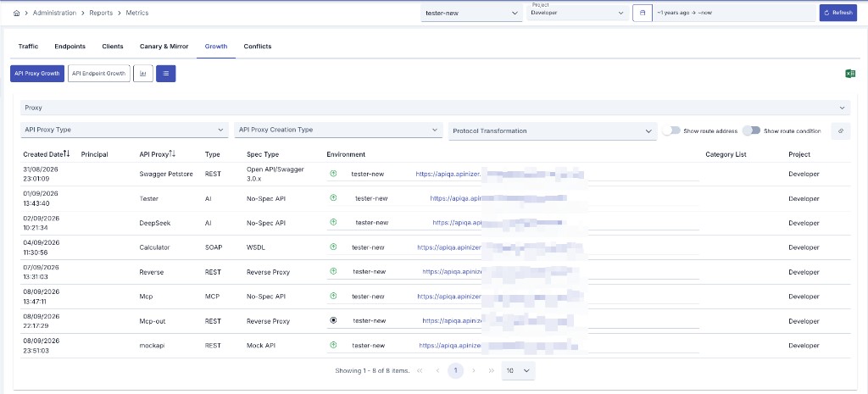
Task: Click deployed status icon for Swagger Petstore
Action: pos(333,174)
